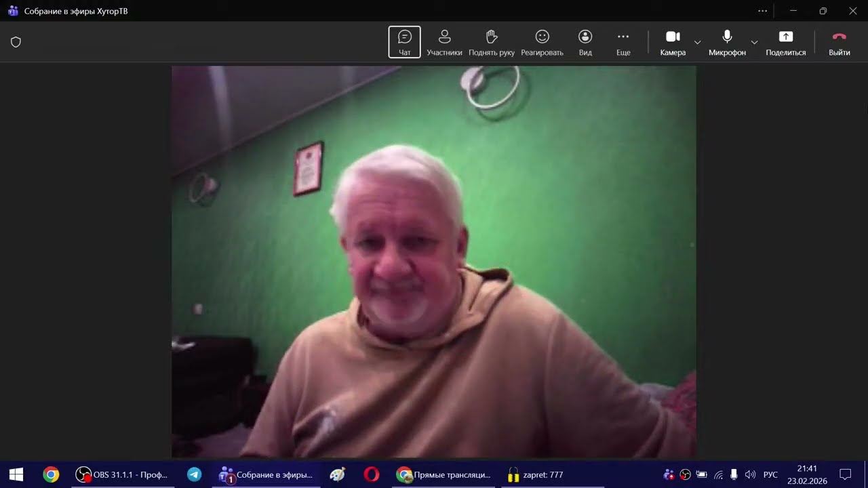Open Google Chrome from the taskbar
Viewport: 868px width, 488px height.
(x=51, y=474)
